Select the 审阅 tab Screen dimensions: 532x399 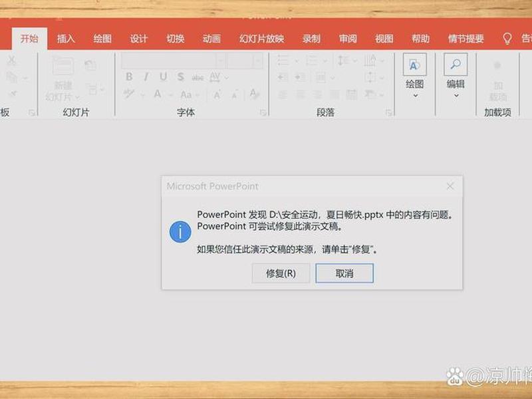click(348, 39)
